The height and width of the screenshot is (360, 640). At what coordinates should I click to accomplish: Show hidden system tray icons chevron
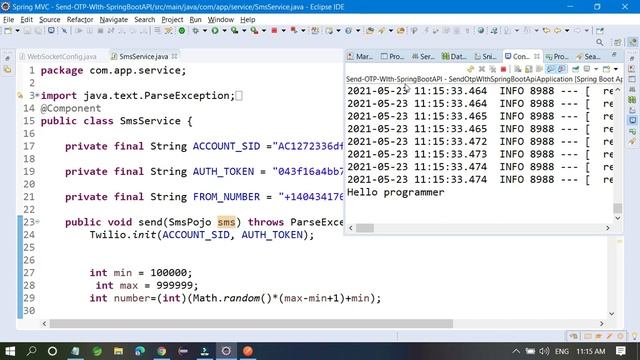tap(516, 351)
